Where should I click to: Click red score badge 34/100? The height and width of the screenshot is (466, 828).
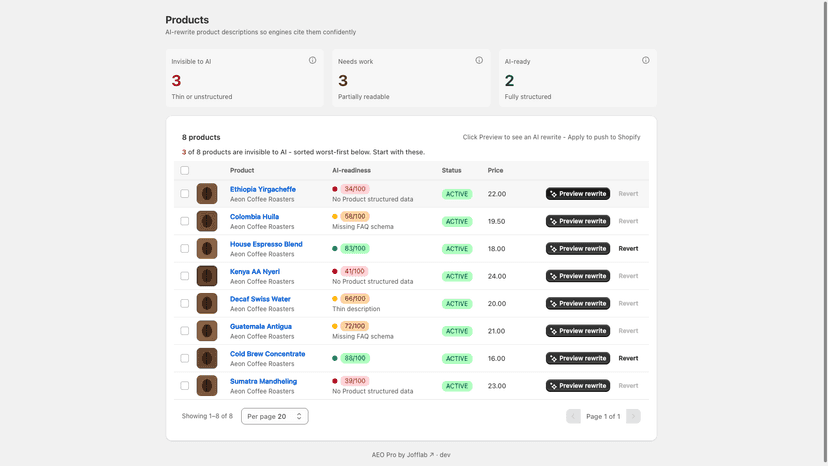[355, 189]
